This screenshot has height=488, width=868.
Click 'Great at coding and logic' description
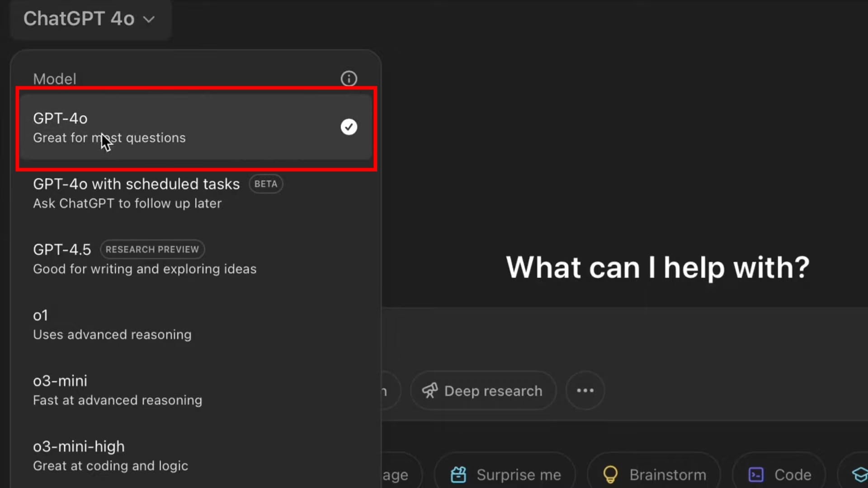point(110,466)
